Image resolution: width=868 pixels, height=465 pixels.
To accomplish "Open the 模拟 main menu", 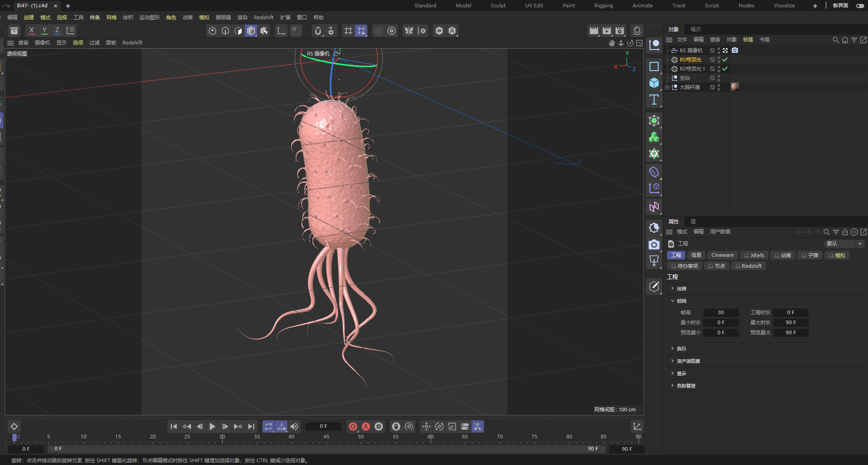I will pyautogui.click(x=204, y=17).
